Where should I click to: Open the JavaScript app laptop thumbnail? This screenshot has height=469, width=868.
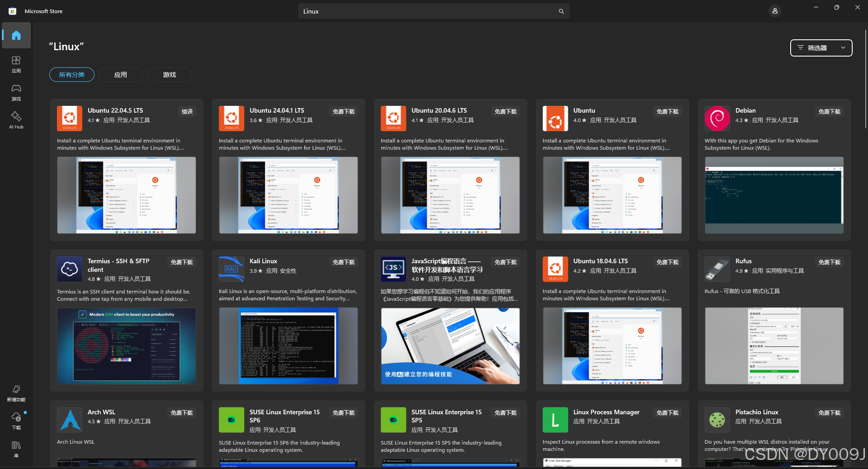(450, 346)
